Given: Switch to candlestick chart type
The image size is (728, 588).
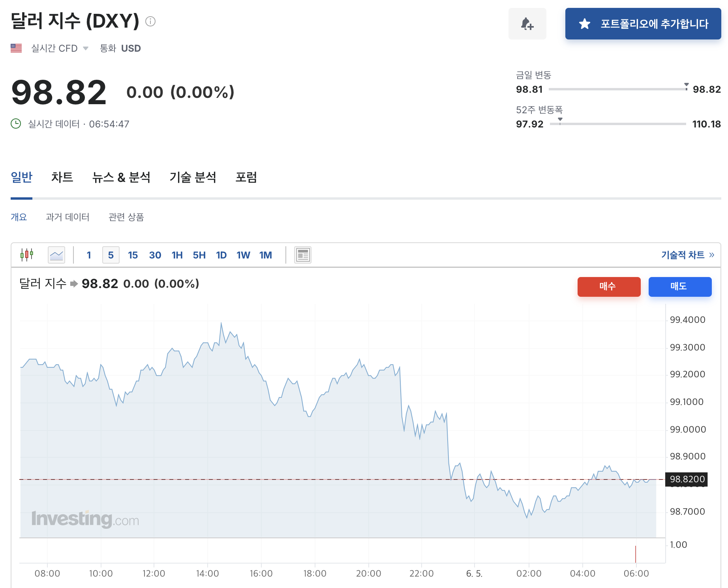Looking at the screenshot, I should point(27,255).
